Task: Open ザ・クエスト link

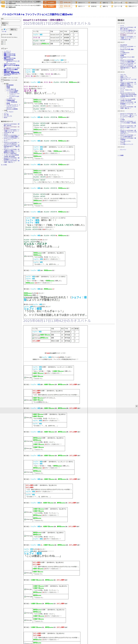Action: [x=10, y=112]
